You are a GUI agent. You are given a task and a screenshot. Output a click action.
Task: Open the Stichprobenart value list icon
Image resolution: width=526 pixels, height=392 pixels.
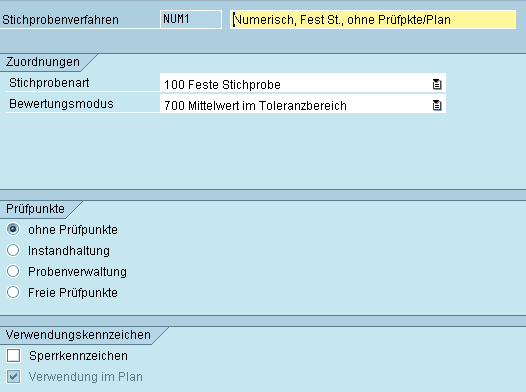[x=437, y=84]
